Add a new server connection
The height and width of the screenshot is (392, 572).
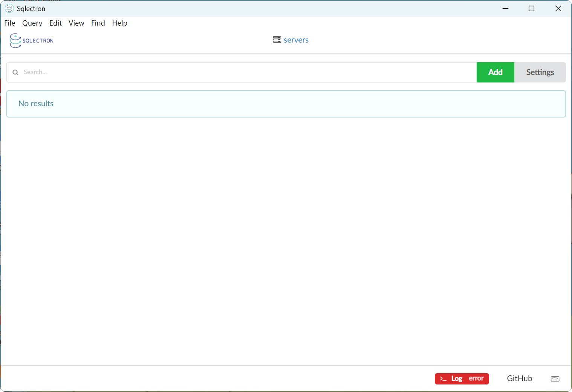tap(495, 72)
